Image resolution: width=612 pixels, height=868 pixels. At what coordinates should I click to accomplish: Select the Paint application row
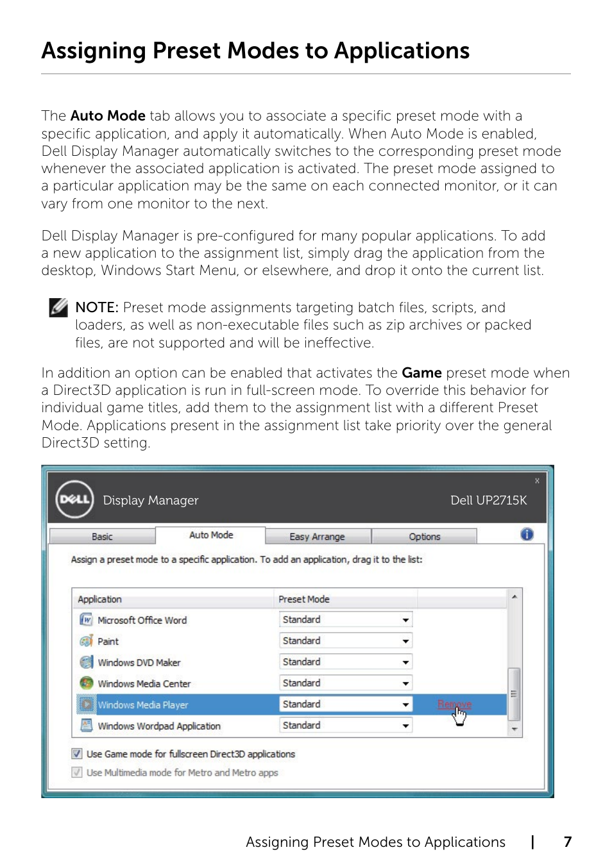pos(290,641)
